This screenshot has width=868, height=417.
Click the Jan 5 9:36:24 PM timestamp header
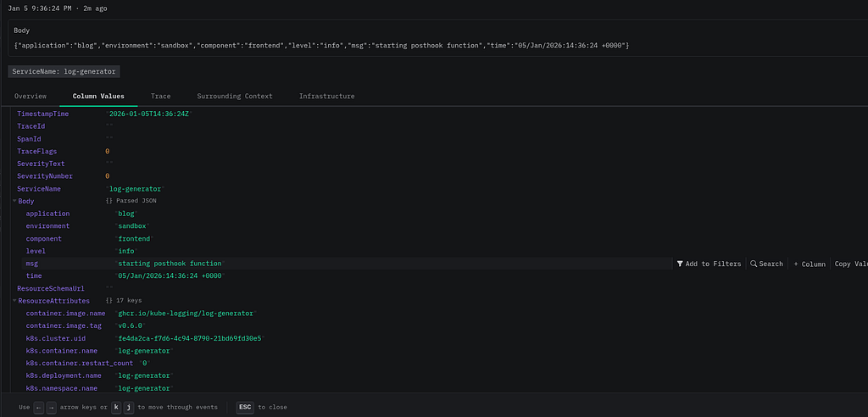(x=39, y=8)
